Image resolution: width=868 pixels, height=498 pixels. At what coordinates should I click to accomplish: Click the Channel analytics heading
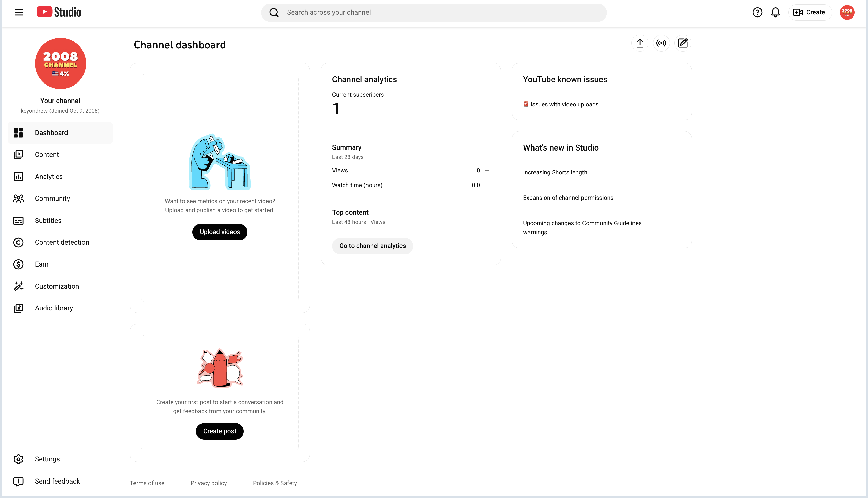pyautogui.click(x=364, y=79)
